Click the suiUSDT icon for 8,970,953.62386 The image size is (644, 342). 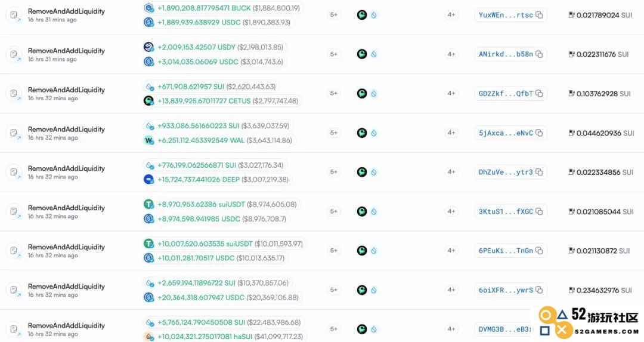pos(148,204)
